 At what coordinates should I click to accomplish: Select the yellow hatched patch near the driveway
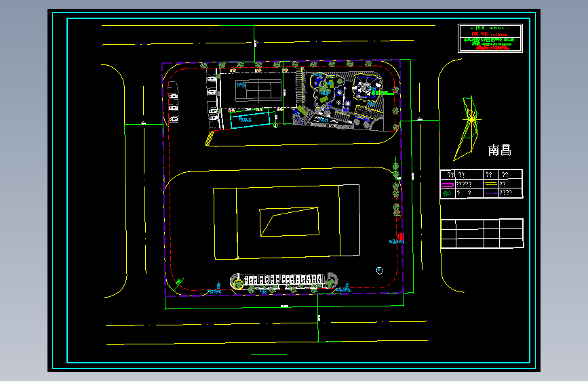[x=209, y=138]
